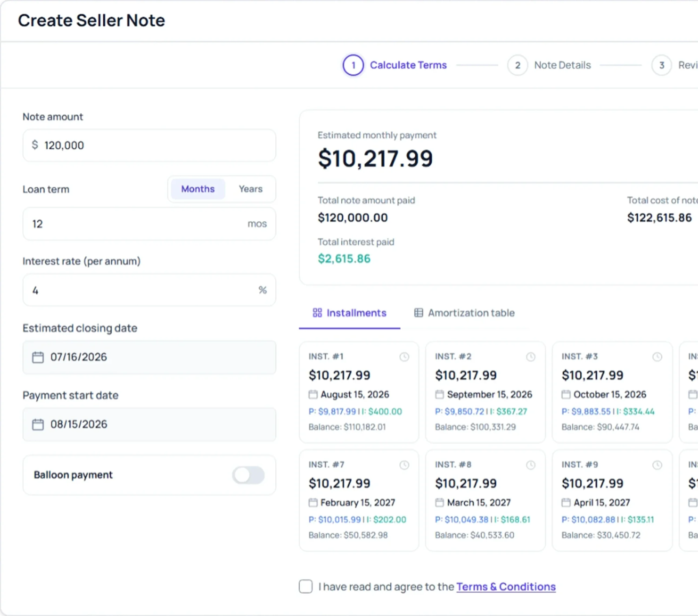Screen dimensions: 698x616
Task: Click the table icon beside Amortization table
Action: coord(418,313)
